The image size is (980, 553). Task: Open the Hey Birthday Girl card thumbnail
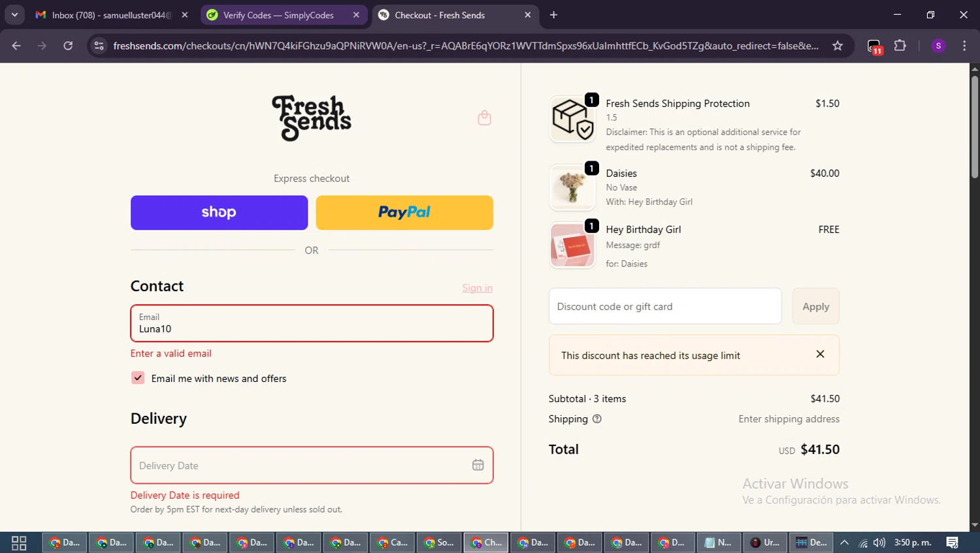572,245
